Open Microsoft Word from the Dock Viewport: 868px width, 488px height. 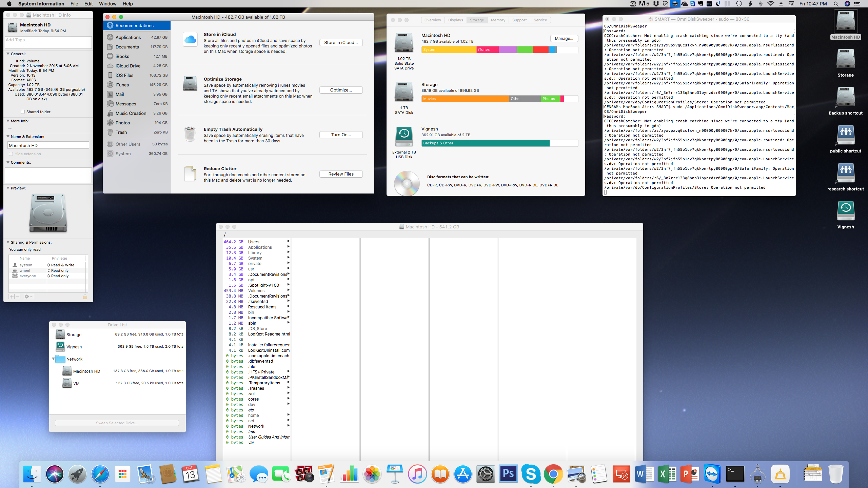pos(644,474)
